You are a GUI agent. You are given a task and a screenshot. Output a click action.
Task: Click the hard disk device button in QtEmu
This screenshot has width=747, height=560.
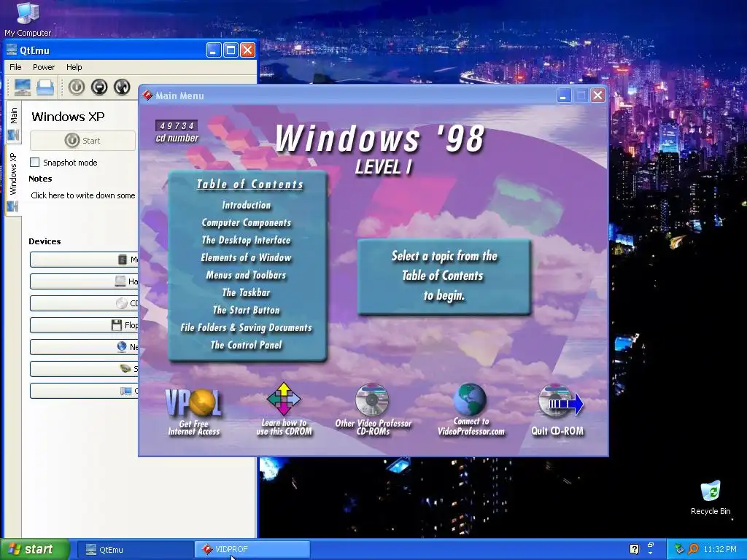click(x=84, y=281)
